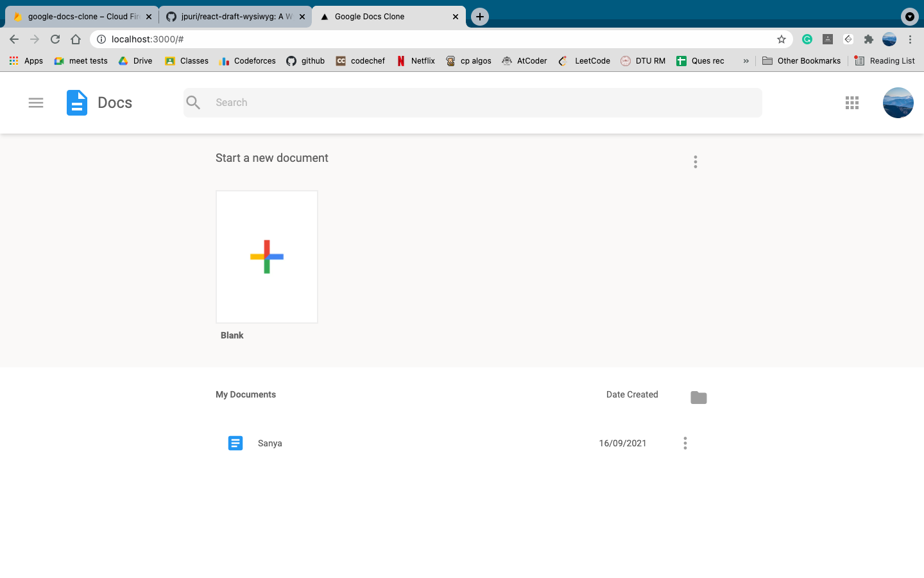
Task: Bookmark this page with the star
Action: point(782,39)
